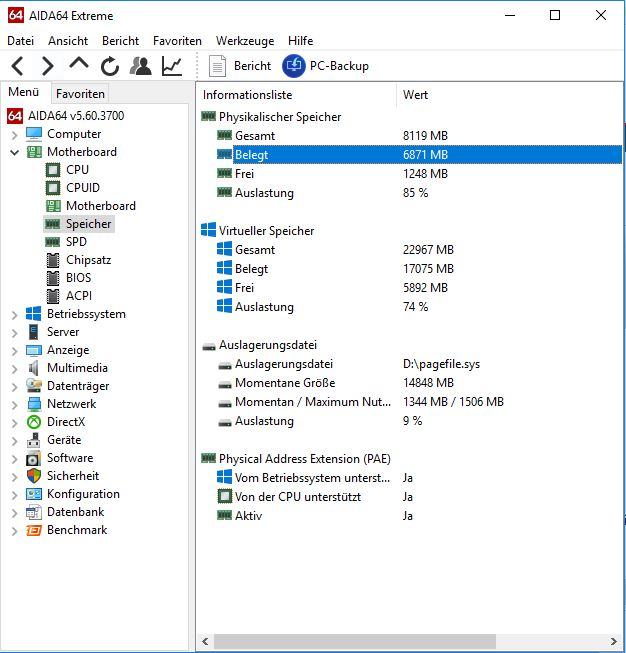
Task: Collapse the Motherboard tree node
Action: click(15, 152)
